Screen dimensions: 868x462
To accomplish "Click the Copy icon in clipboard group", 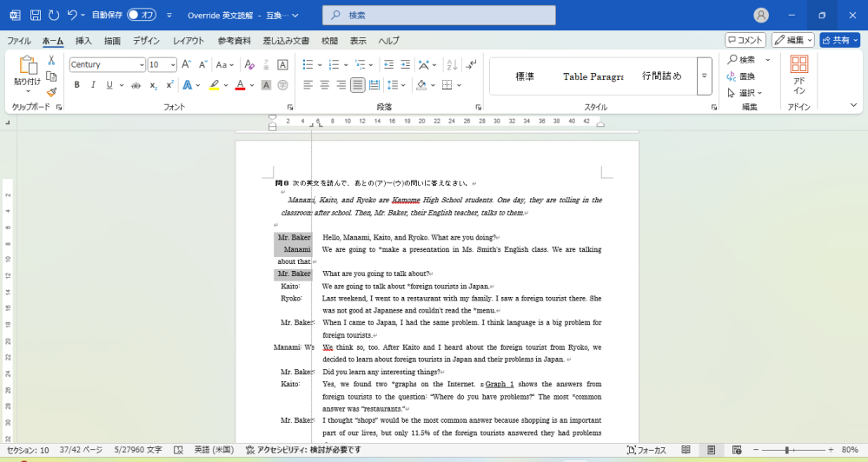I will point(51,76).
